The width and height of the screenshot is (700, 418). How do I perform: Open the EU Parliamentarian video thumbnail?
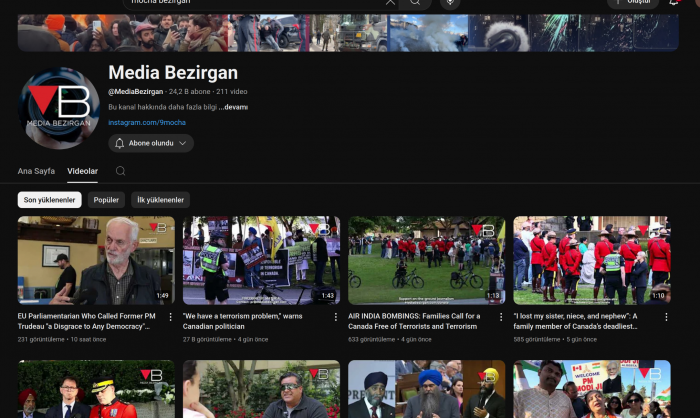(96, 260)
